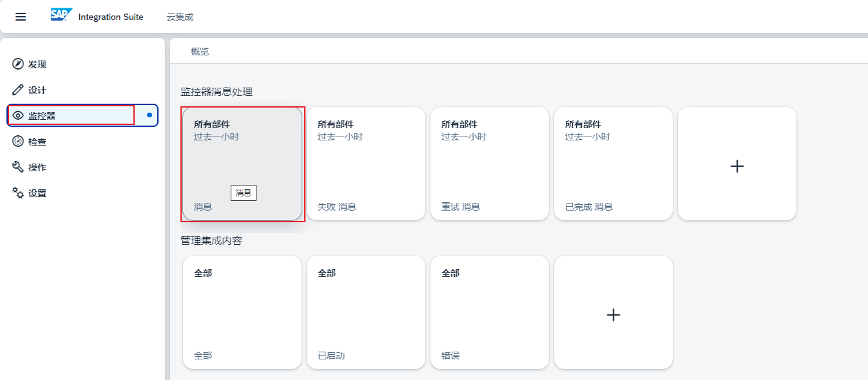Screen dimensions: 868x380
Task: Add tile in 管理集成内容 with plus
Action: 613,314
